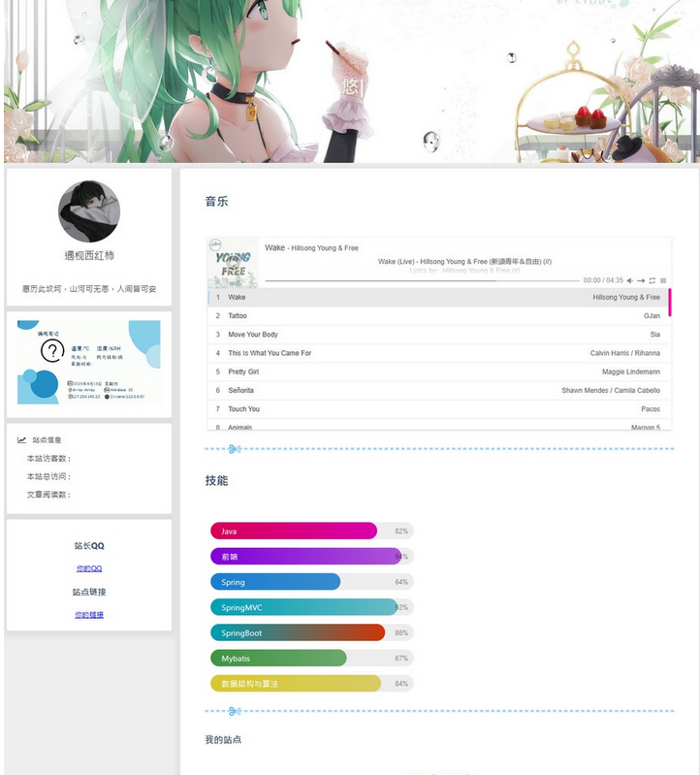The width and height of the screenshot is (700, 775).
Task: Click the round profile avatar
Action: [89, 211]
